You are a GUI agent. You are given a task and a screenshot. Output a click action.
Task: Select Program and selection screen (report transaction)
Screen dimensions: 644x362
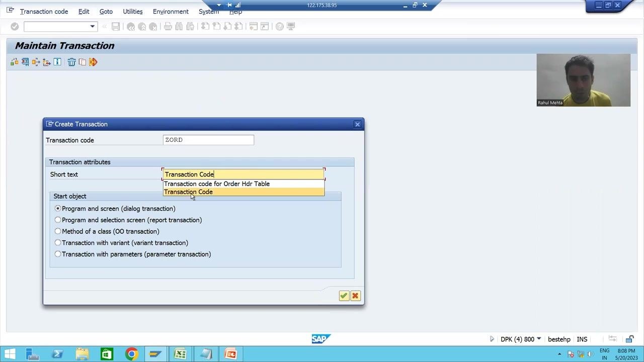click(58, 220)
